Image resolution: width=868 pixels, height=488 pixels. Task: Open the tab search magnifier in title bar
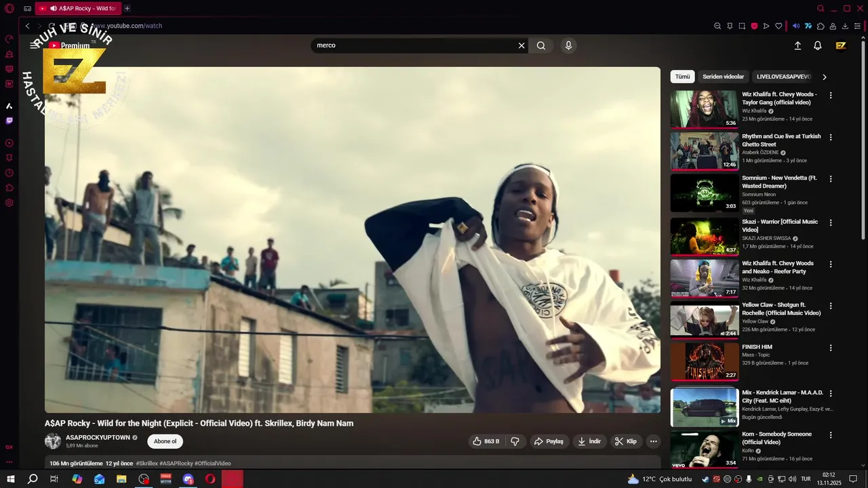click(x=821, y=9)
